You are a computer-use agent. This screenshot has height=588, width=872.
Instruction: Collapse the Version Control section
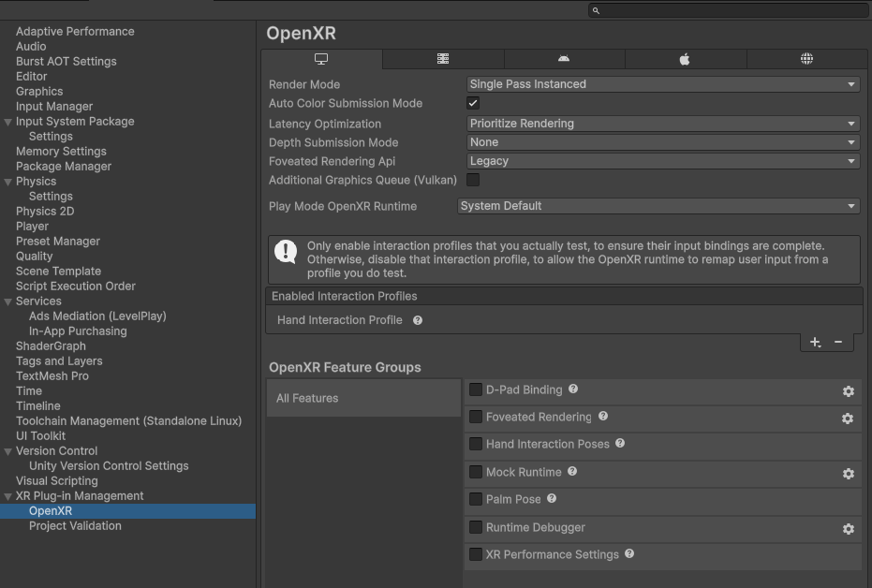pos(7,452)
